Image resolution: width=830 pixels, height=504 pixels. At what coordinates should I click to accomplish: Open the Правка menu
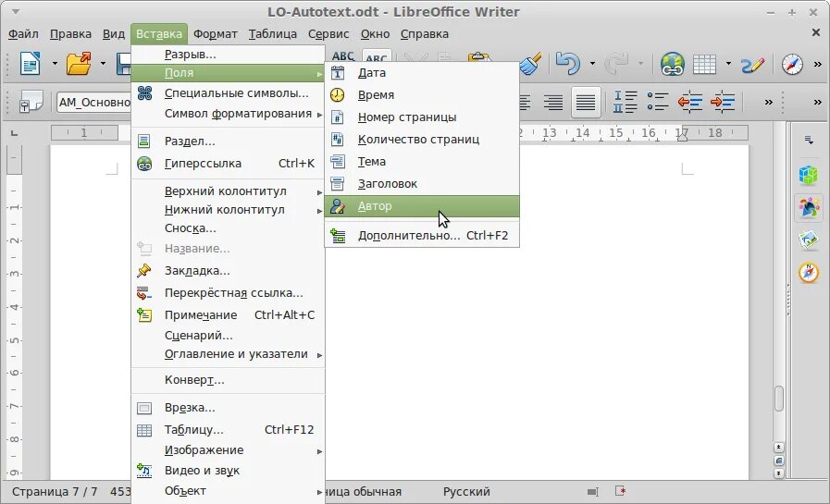point(70,34)
